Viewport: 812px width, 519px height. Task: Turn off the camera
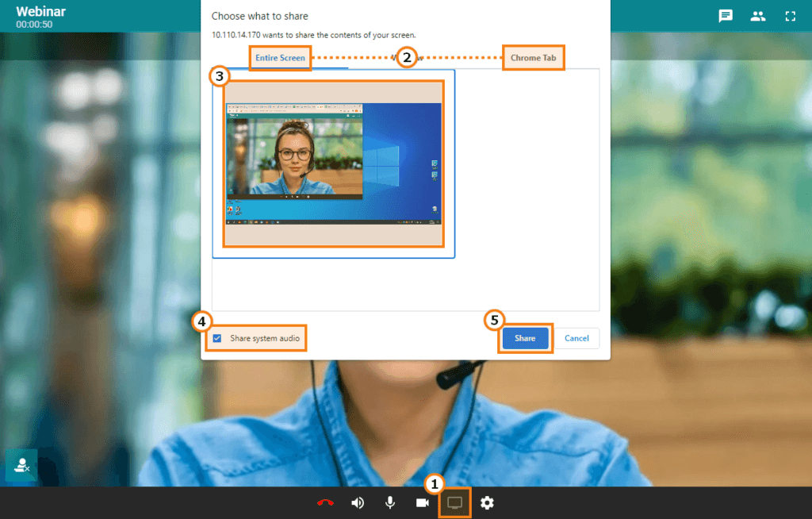pyautogui.click(x=422, y=502)
